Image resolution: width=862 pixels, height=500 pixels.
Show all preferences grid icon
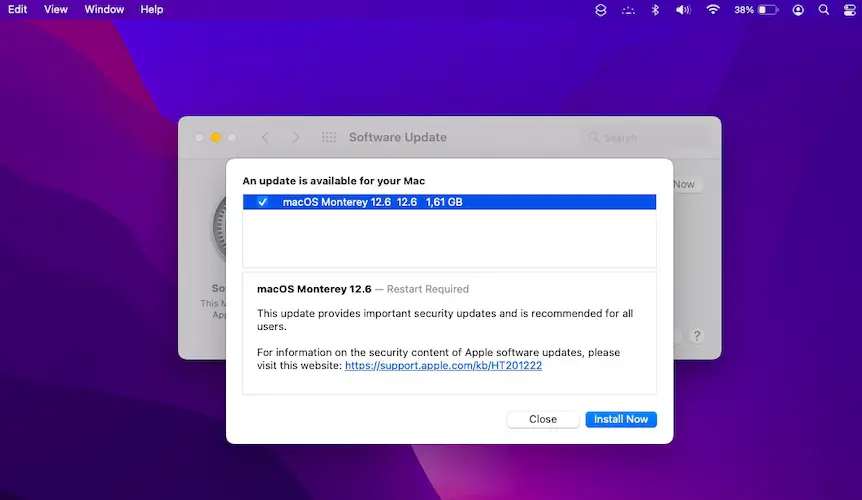(x=329, y=137)
